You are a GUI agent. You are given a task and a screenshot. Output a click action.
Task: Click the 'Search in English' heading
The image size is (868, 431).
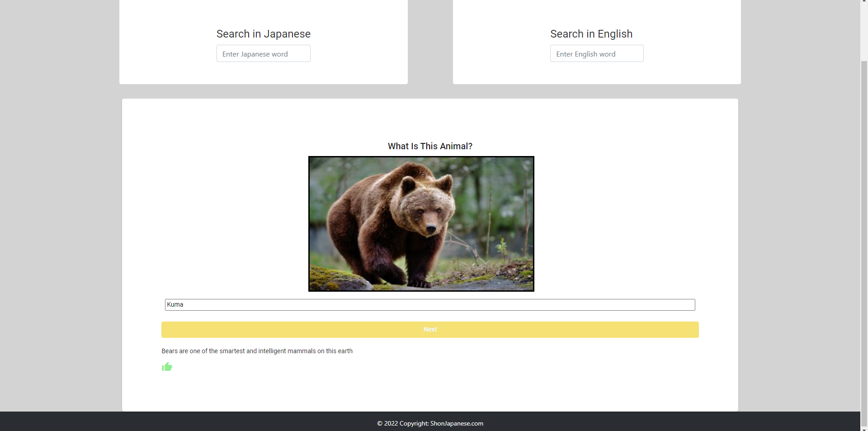(591, 34)
